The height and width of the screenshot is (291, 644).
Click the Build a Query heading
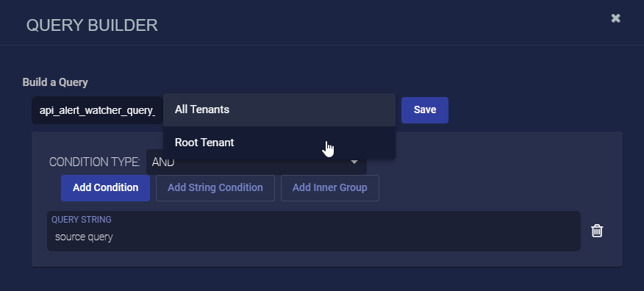[55, 82]
